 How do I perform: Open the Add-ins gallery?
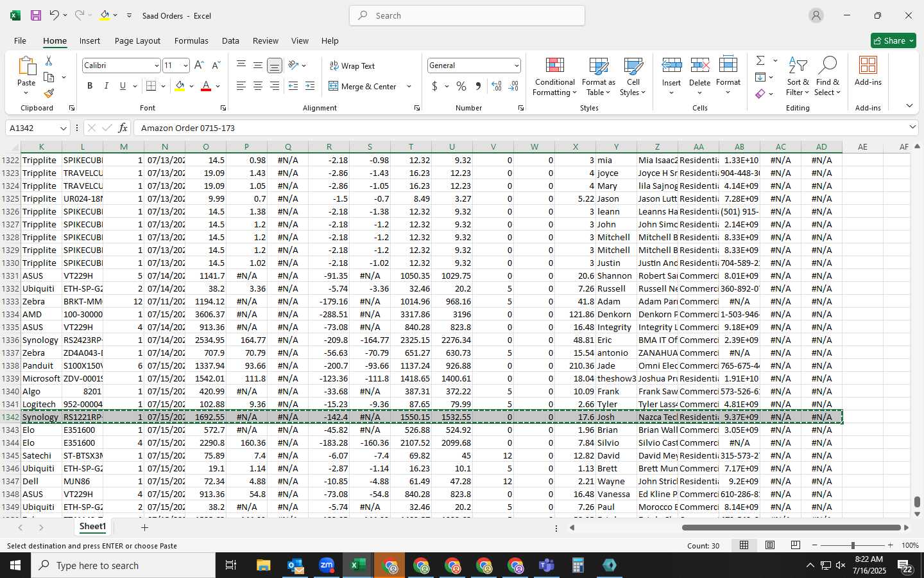point(868,71)
